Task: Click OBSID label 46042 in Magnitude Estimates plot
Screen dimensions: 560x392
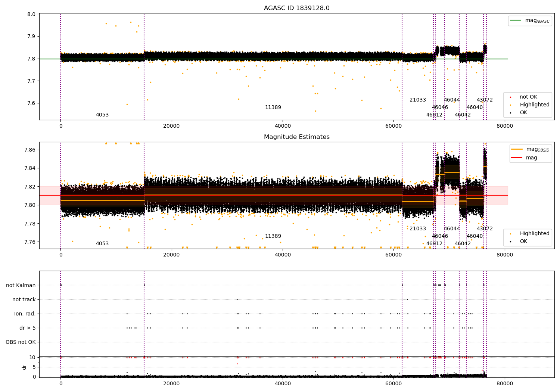Action: [463, 244]
